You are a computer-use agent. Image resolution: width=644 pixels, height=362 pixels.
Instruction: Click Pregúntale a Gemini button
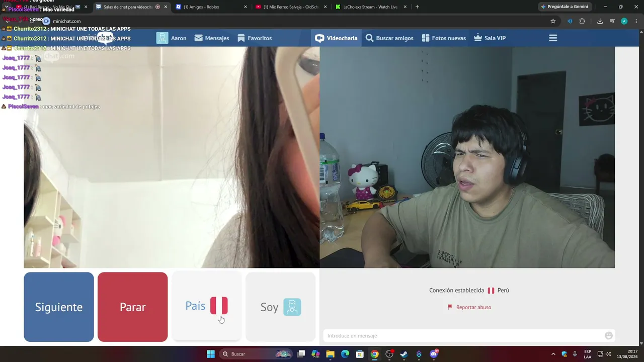[x=565, y=7]
